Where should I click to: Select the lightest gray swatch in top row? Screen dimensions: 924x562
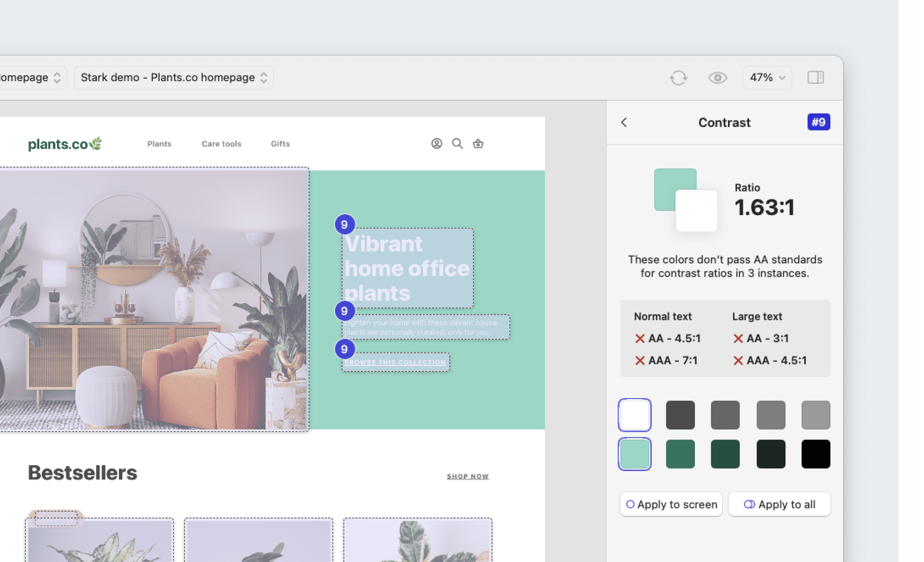coord(816,414)
